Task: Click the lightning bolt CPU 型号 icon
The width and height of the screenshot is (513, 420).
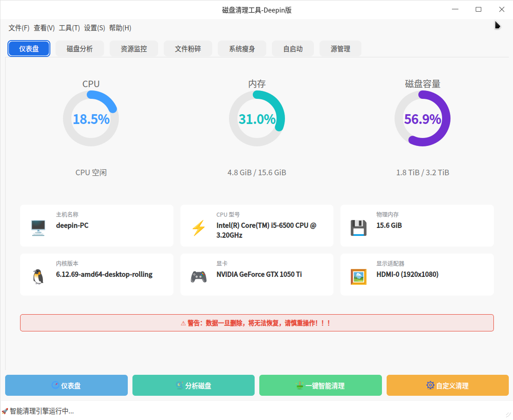Action: (199, 228)
